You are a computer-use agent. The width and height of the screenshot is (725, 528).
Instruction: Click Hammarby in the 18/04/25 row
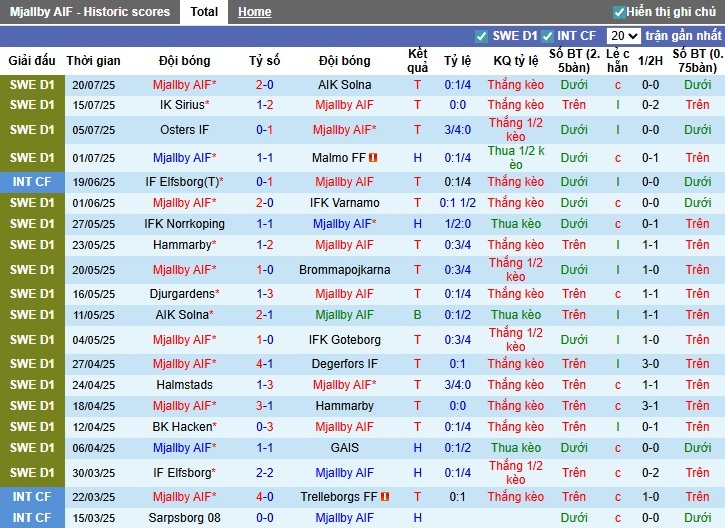344,406
